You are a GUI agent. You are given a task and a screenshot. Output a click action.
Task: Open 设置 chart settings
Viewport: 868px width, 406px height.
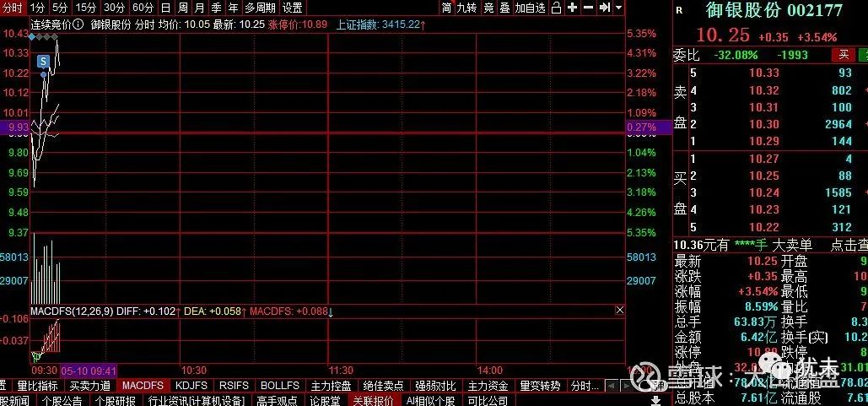[292, 8]
